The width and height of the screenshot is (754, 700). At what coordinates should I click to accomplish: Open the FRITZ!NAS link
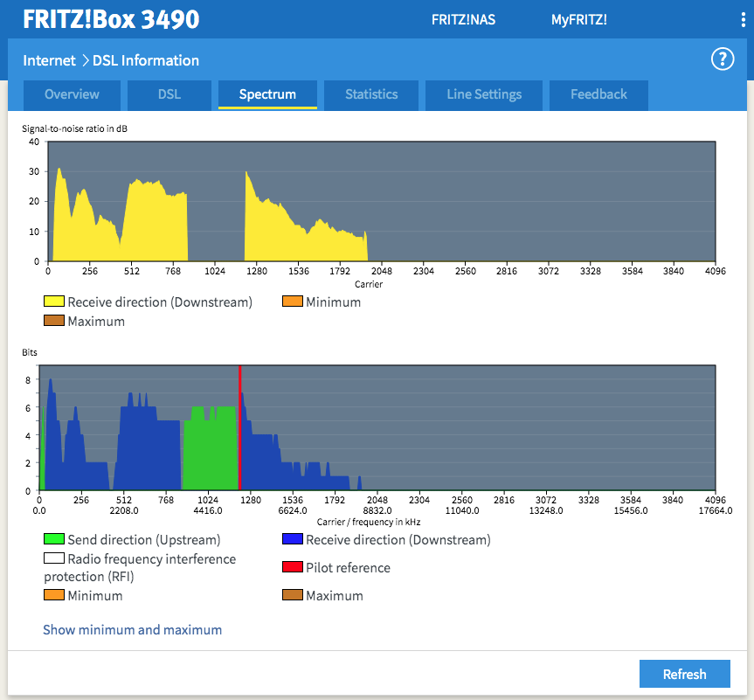pyautogui.click(x=463, y=19)
